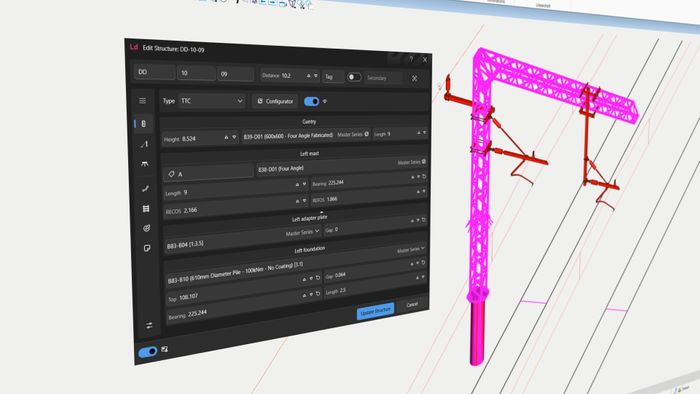This screenshot has width=700, height=394.
Task: Increase the Distance value with up arrow
Action: pos(308,76)
